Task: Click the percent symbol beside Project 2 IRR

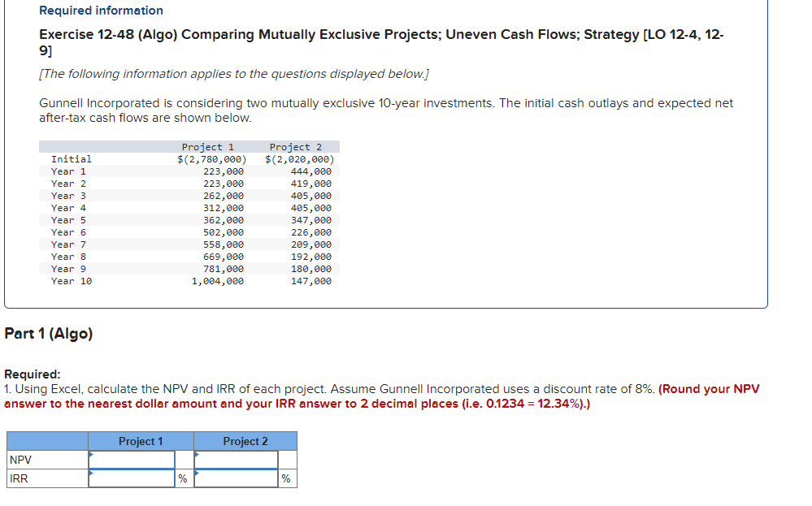Action: point(284,478)
